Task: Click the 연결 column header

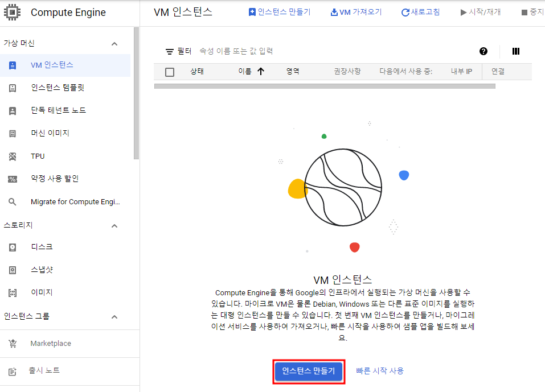Action: tap(498, 72)
